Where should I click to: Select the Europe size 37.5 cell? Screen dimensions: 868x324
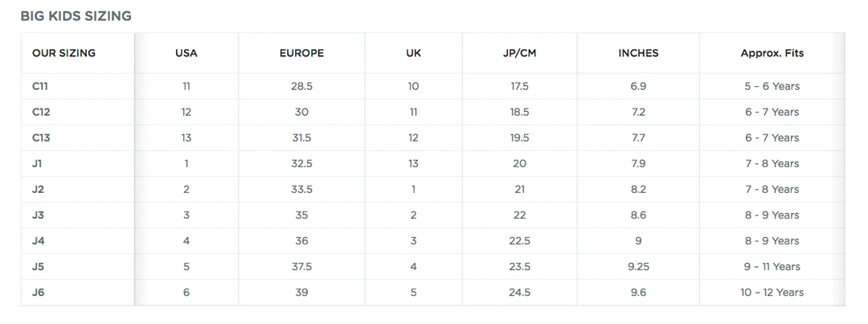coord(301,266)
